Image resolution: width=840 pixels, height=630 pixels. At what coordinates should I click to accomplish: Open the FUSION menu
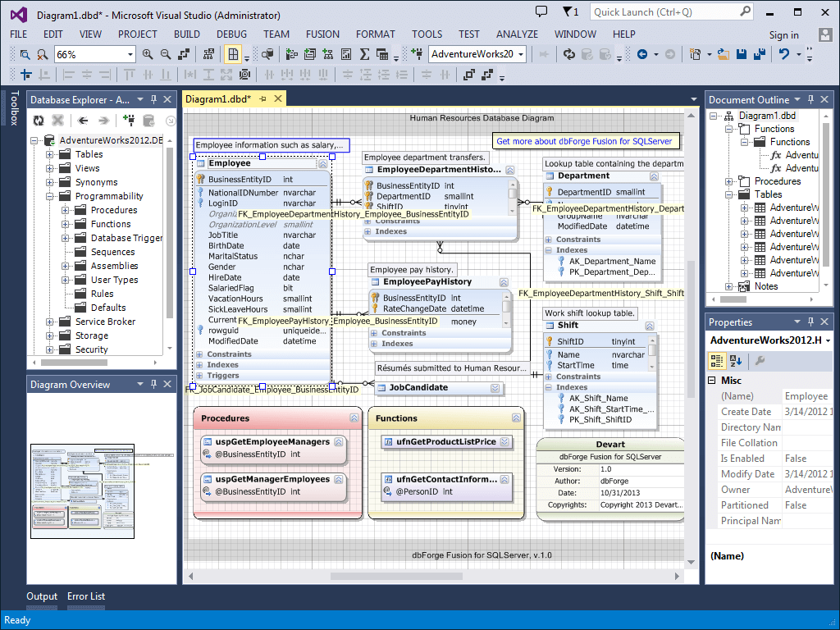[x=322, y=34]
